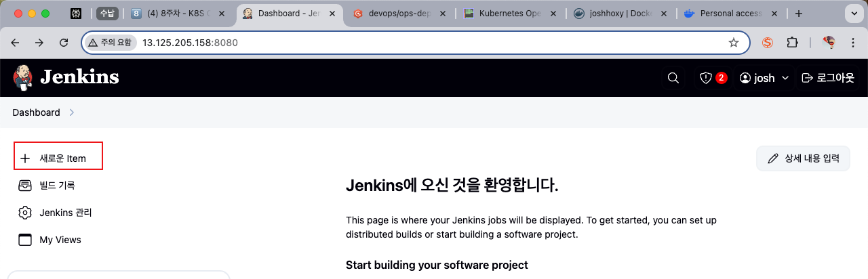Close the joshhoxy Docker tab

pyautogui.click(x=663, y=14)
